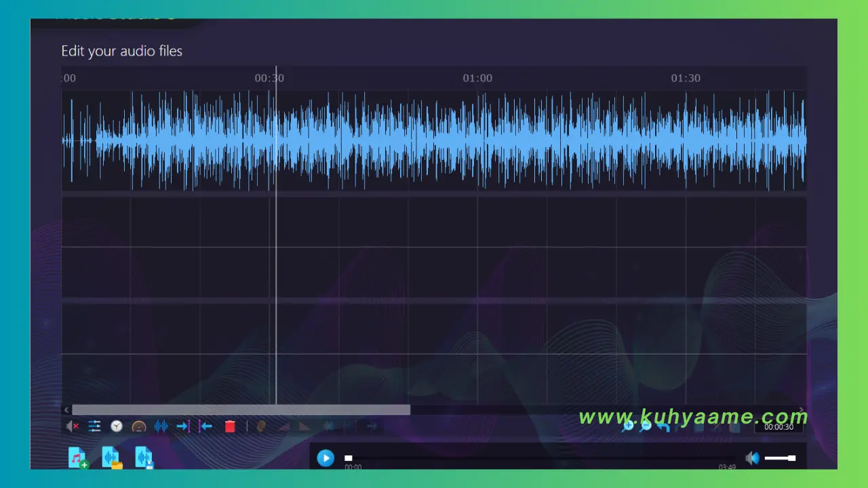
Task: Click the blue audio waveform track
Action: (x=434, y=140)
